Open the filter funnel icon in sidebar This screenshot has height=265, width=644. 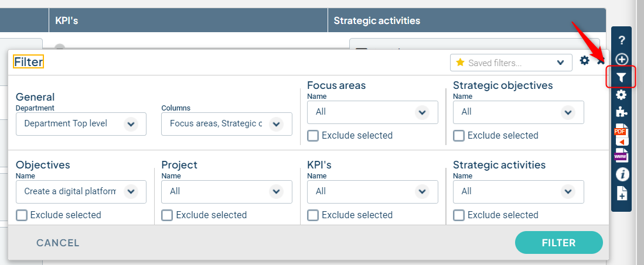click(x=621, y=77)
